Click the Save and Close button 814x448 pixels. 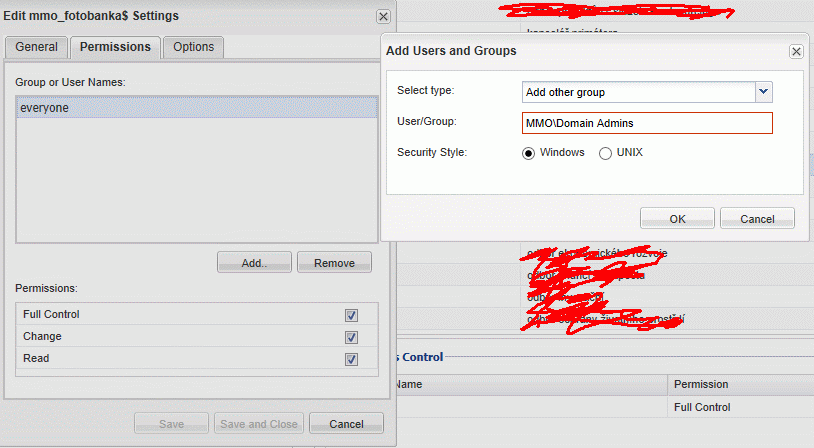point(259,424)
